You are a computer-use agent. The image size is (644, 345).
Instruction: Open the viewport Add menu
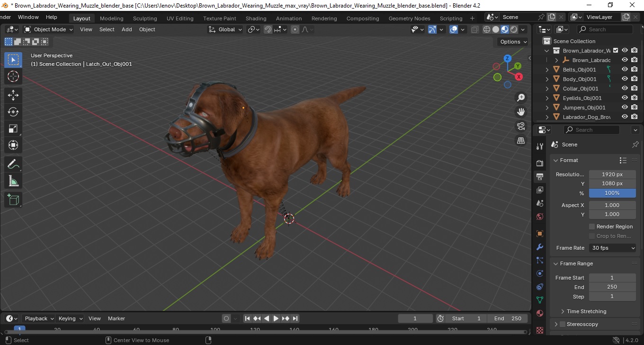(x=126, y=29)
